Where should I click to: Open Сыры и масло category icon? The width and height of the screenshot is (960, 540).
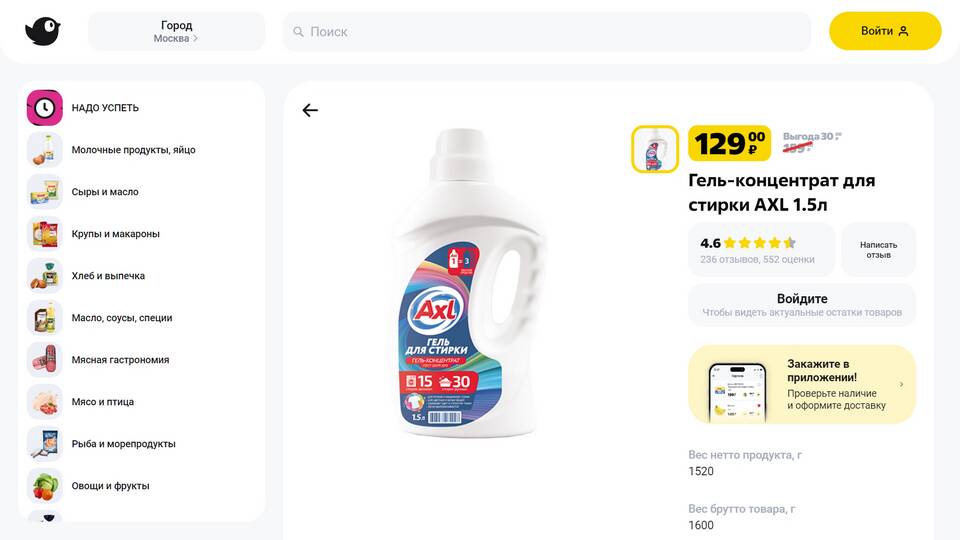point(44,192)
